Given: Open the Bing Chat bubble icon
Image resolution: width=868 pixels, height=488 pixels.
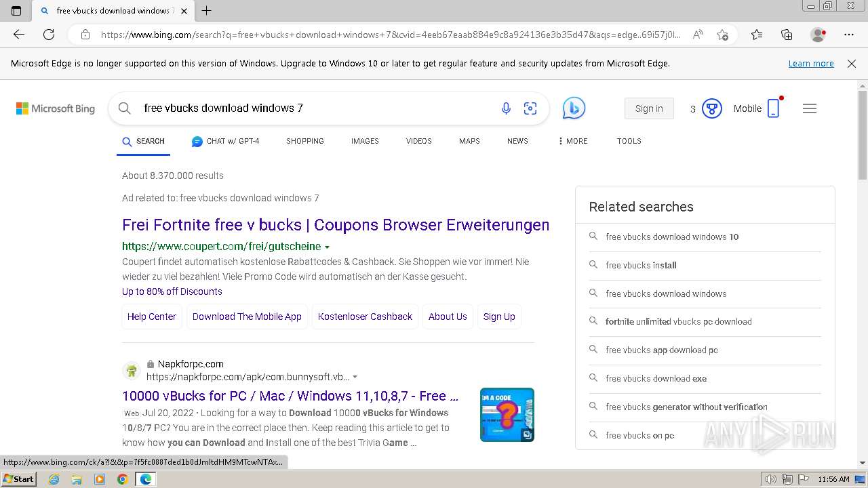Looking at the screenshot, I should point(574,108).
